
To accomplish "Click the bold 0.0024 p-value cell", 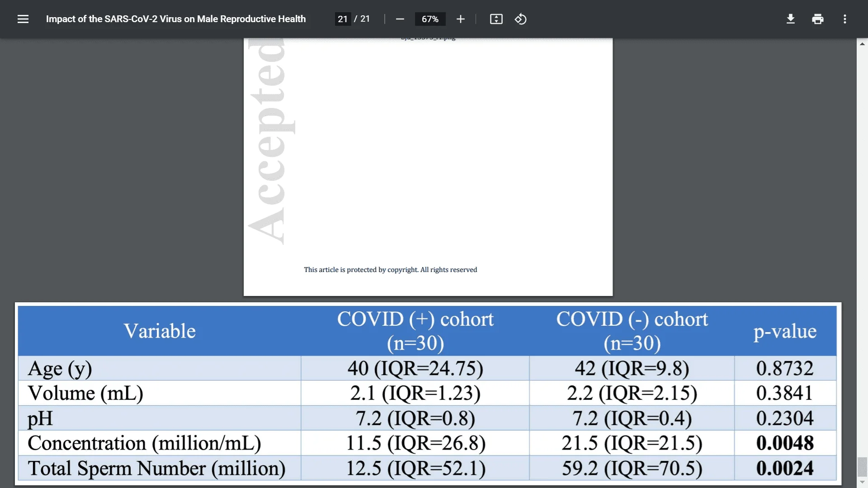I will [x=785, y=468].
